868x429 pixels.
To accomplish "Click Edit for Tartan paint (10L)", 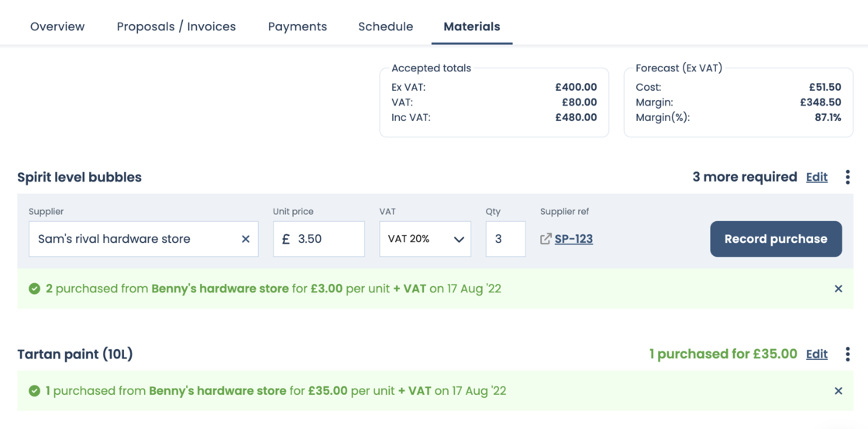I will (x=816, y=355).
